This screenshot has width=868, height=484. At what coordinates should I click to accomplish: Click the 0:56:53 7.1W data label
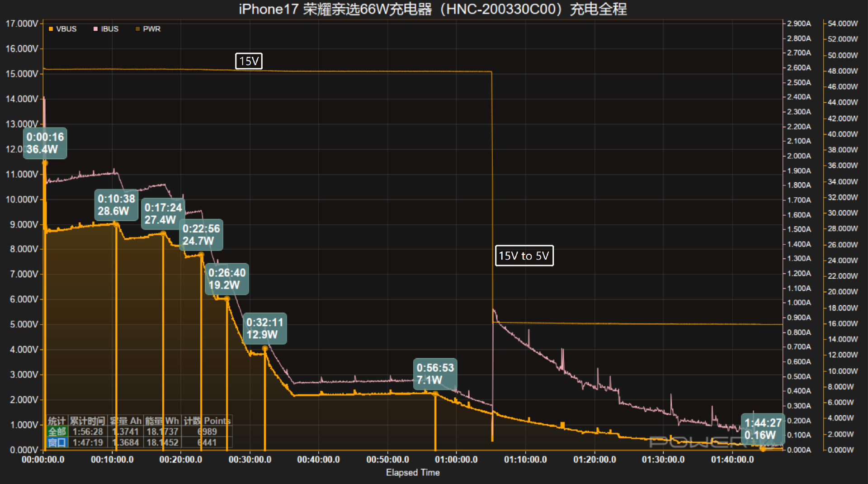(x=435, y=374)
